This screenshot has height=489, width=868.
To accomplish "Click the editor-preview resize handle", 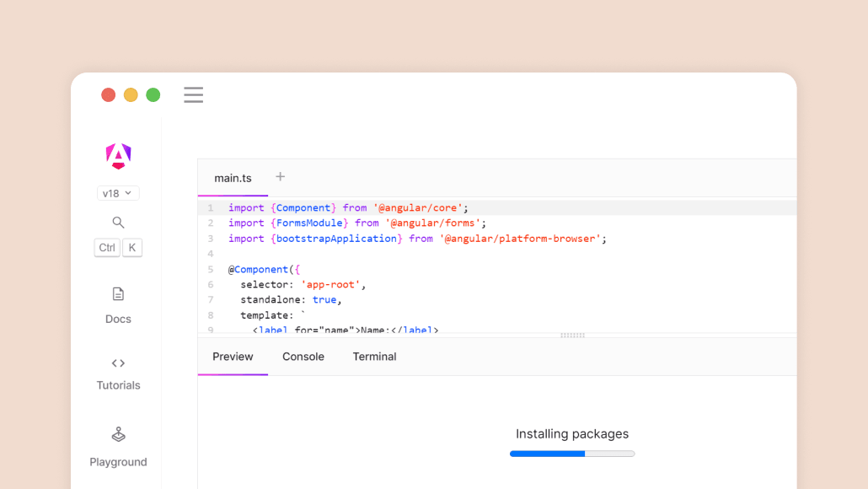I will point(572,336).
